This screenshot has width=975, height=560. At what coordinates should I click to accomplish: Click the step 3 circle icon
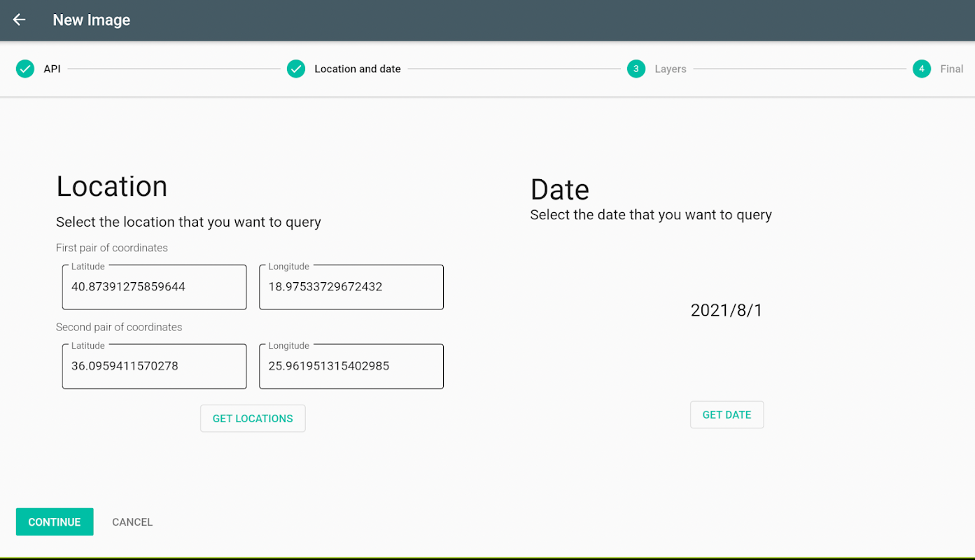point(636,69)
